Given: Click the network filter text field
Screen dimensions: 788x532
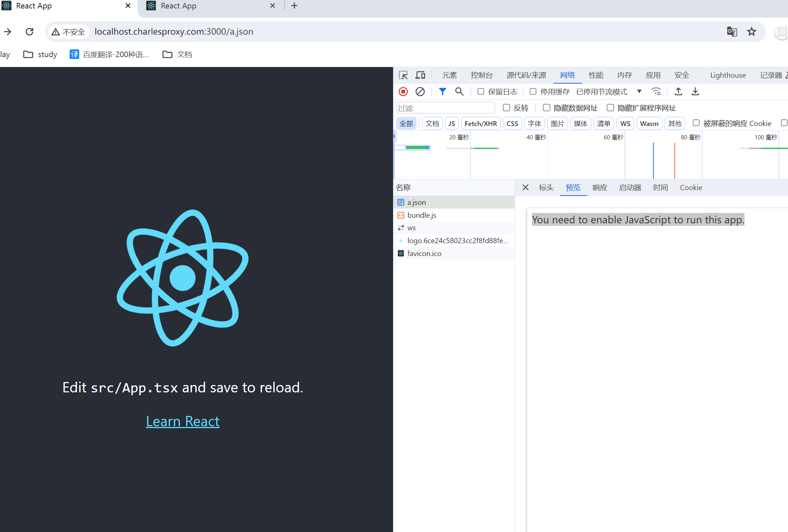Looking at the screenshot, I should click(x=445, y=108).
